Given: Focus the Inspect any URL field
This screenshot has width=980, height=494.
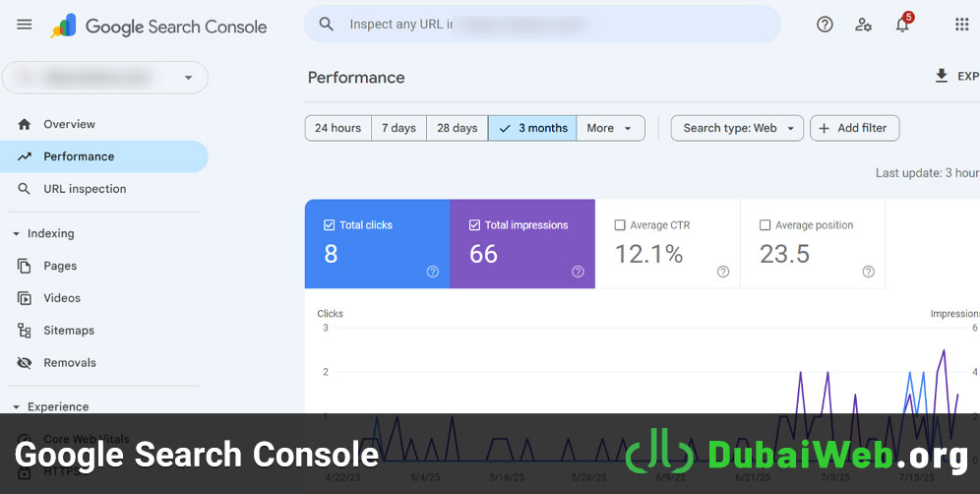Looking at the screenshot, I should pos(542,25).
